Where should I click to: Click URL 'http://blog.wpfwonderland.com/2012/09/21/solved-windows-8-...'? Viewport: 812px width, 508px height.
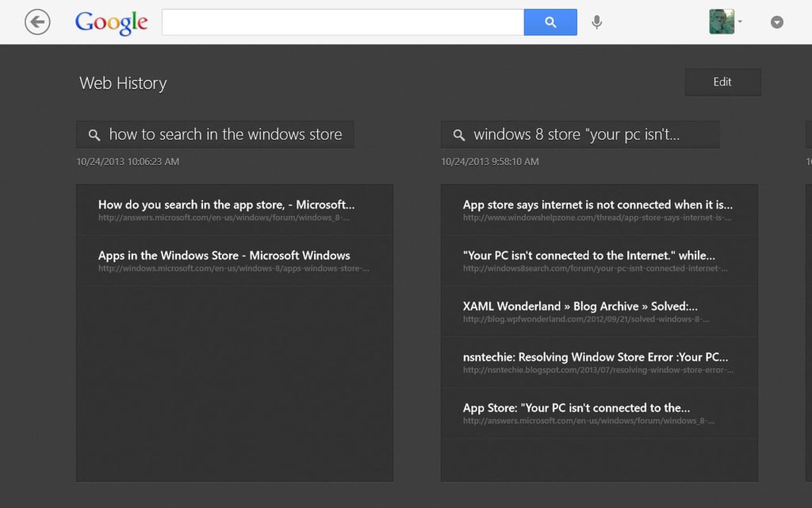(586, 319)
